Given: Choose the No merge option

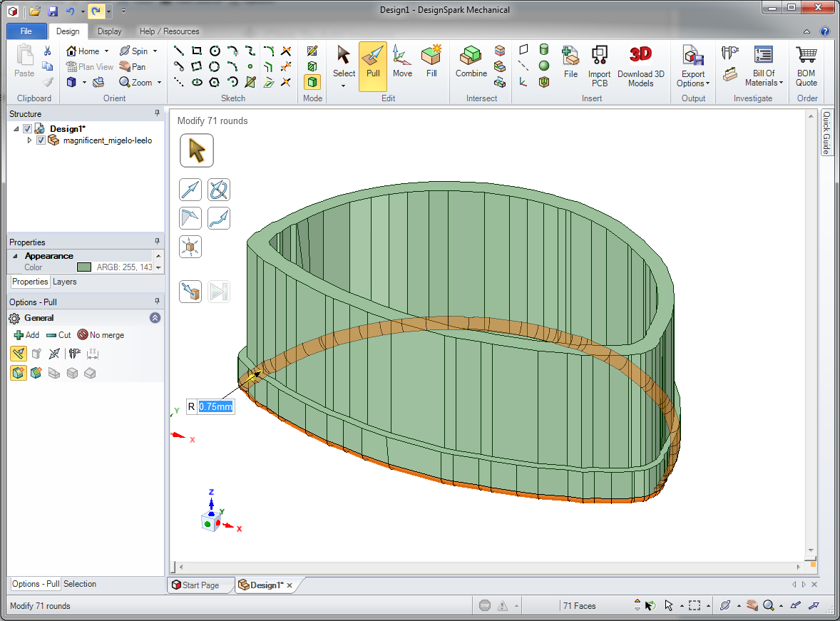Looking at the screenshot, I should coord(101,335).
